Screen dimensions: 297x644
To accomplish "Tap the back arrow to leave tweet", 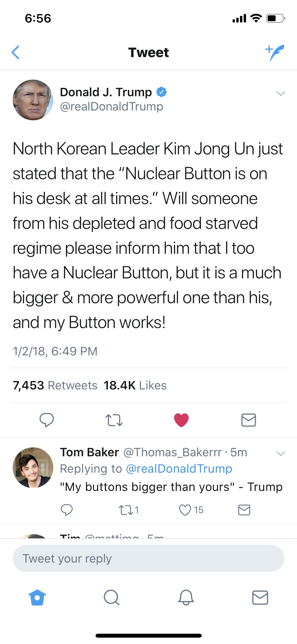I will [16, 52].
